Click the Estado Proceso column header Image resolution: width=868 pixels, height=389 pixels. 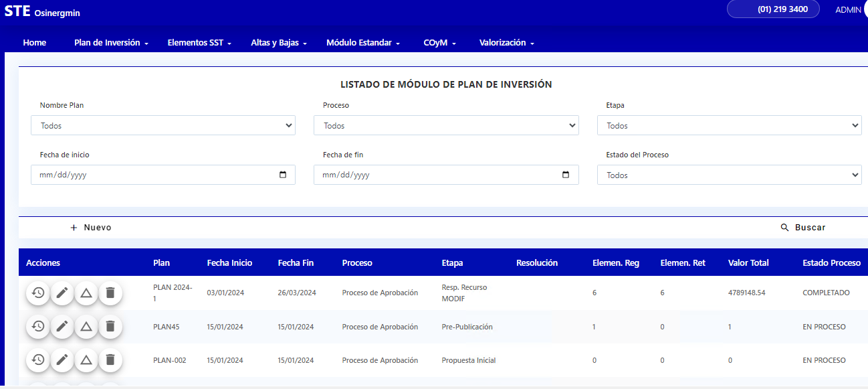pyautogui.click(x=832, y=263)
